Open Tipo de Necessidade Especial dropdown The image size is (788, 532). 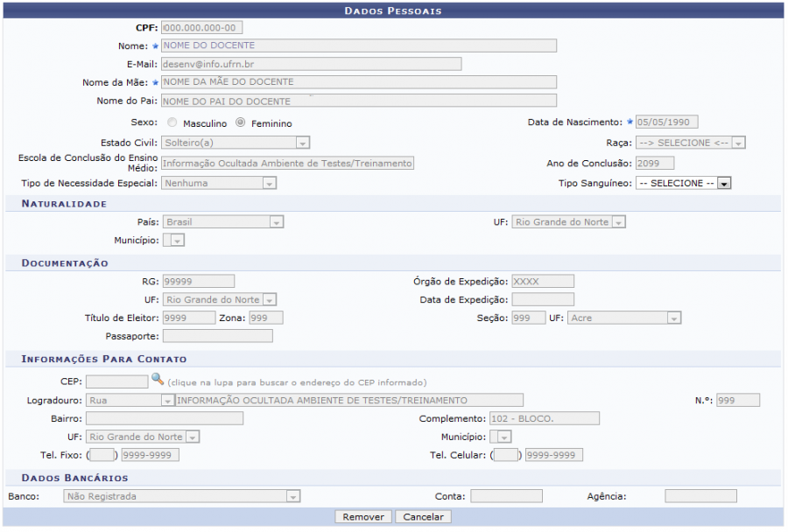click(219, 183)
